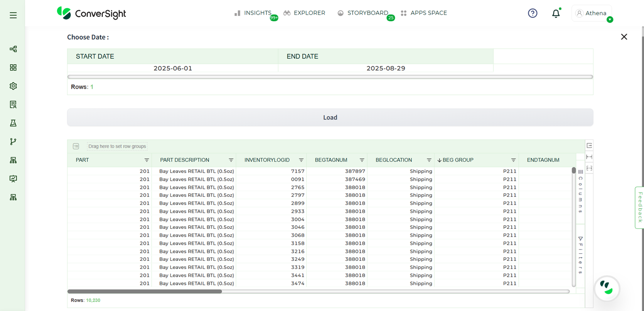Sort by the ENDTAGNUM column header
The width and height of the screenshot is (644, 311).
coord(543,160)
